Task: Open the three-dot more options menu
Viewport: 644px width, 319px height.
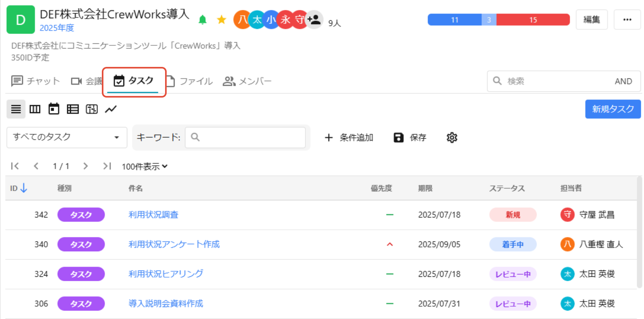Action: pos(627,20)
